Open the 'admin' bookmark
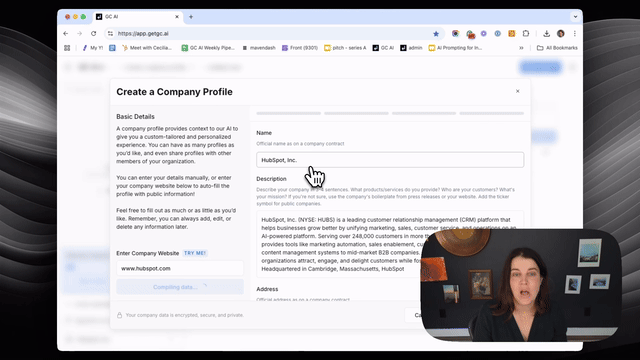This screenshot has height=360, width=640. coord(411,48)
